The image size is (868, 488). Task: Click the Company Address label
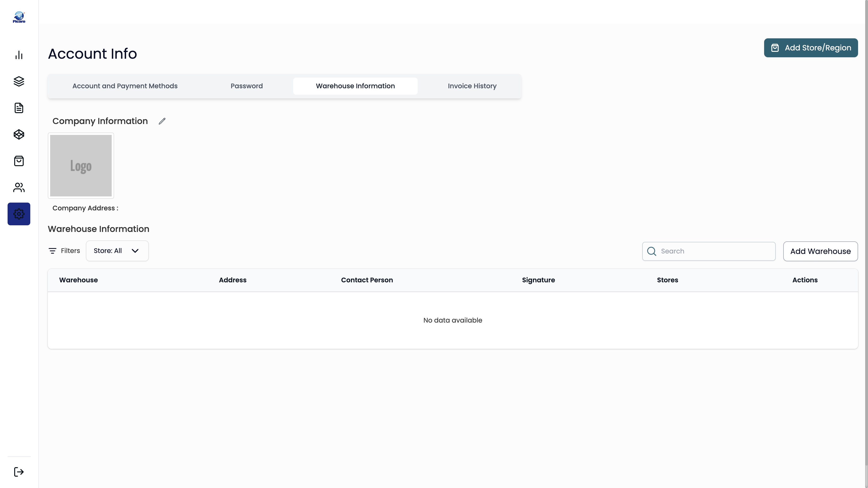(x=85, y=208)
